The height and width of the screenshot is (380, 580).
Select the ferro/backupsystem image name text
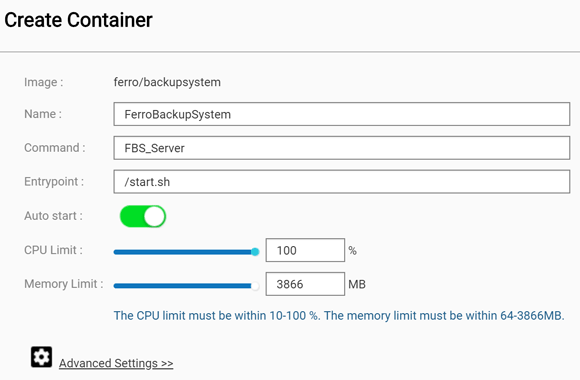point(167,82)
